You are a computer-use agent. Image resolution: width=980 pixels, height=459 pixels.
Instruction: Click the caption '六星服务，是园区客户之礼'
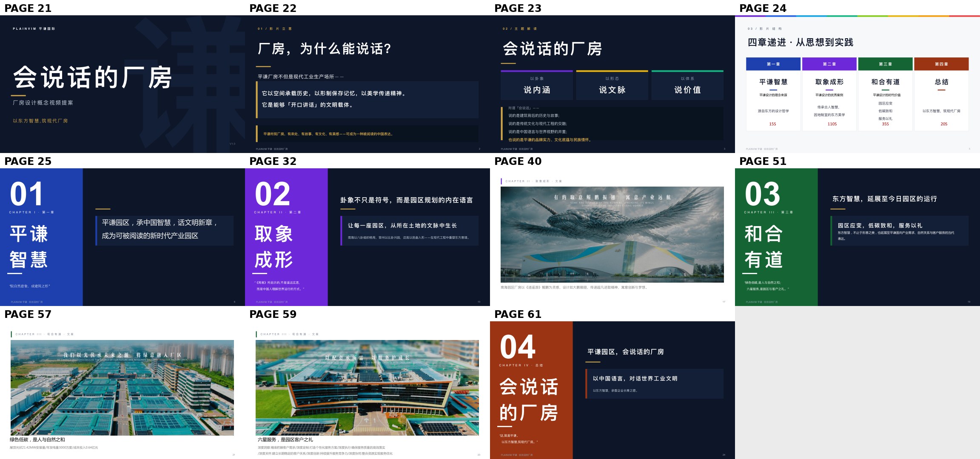pos(285,440)
